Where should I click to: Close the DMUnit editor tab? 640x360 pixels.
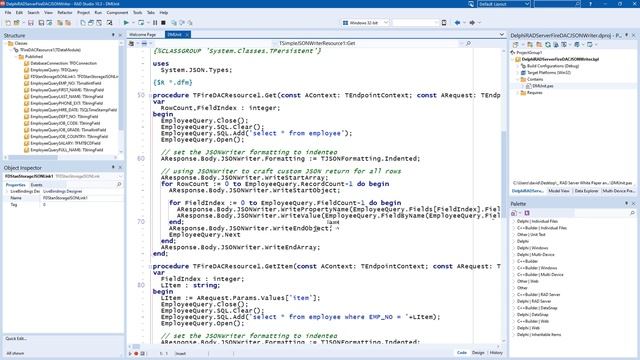(187, 35)
